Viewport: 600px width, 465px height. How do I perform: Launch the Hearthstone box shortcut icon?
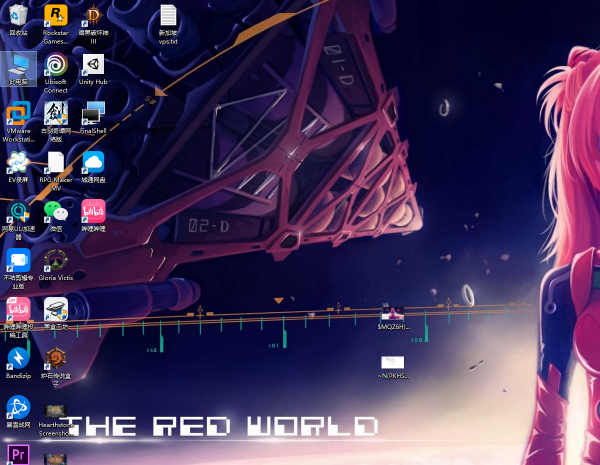tap(56, 358)
